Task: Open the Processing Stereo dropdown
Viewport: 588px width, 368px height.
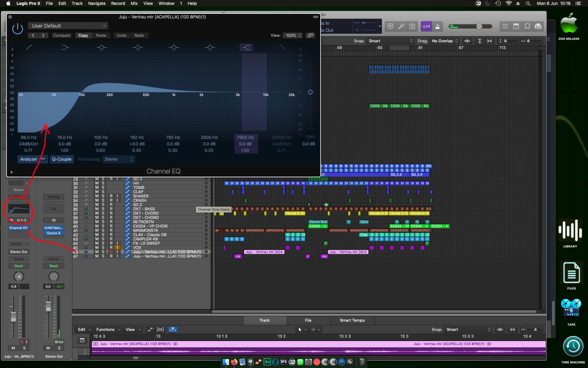Action: click(119, 159)
